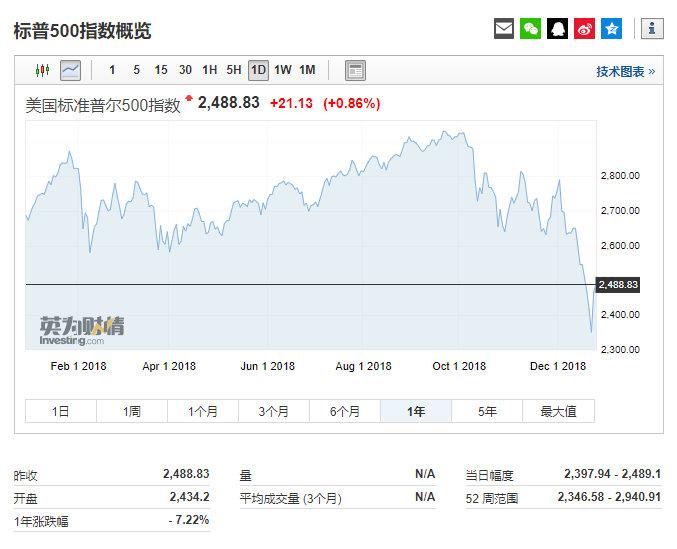Choose the 1年 time range tab
Image resolution: width=677 pixels, height=549 pixels.
(416, 411)
